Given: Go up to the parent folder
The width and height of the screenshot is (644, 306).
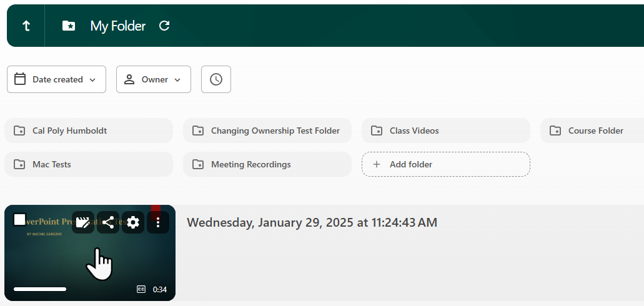Looking at the screenshot, I should 26,26.
